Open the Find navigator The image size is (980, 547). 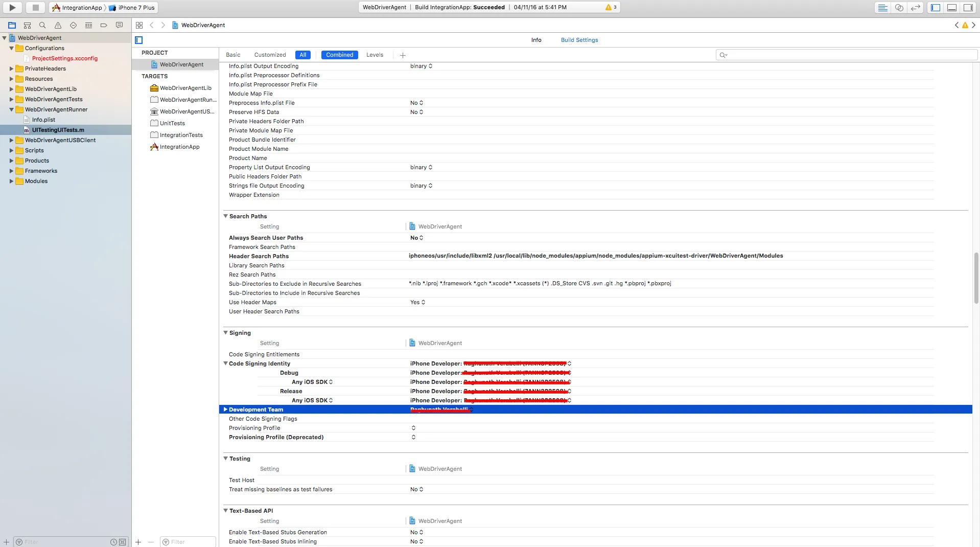[x=42, y=25]
